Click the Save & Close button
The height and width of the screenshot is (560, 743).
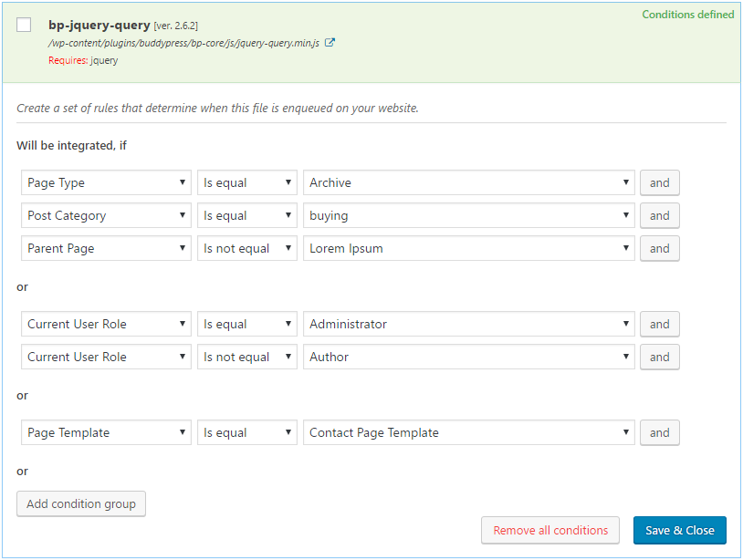[679, 530]
